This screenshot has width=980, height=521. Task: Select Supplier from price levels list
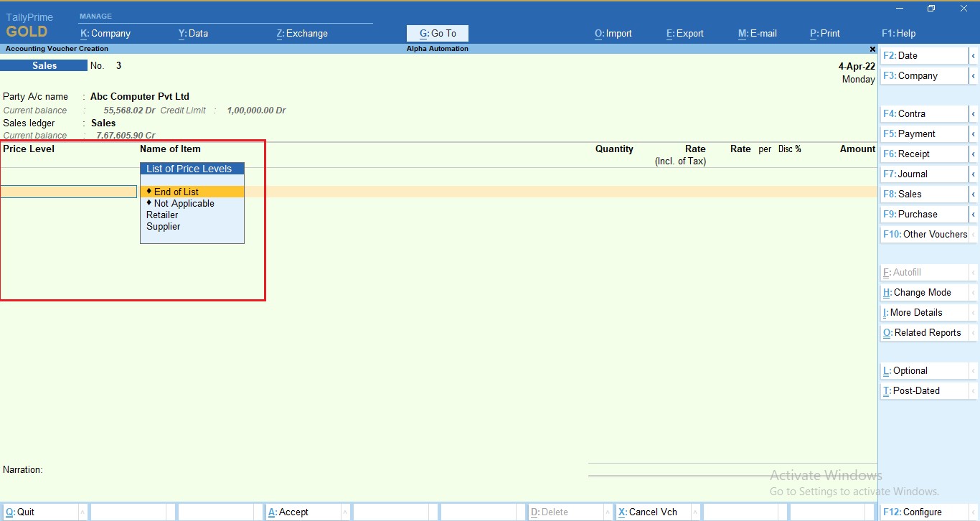click(x=163, y=226)
